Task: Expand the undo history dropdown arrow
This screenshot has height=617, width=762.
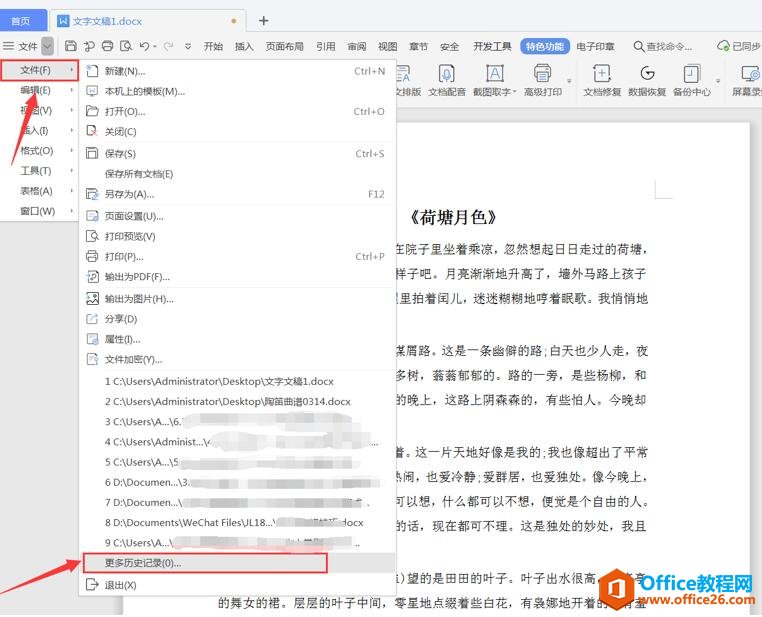Action: click(155, 47)
